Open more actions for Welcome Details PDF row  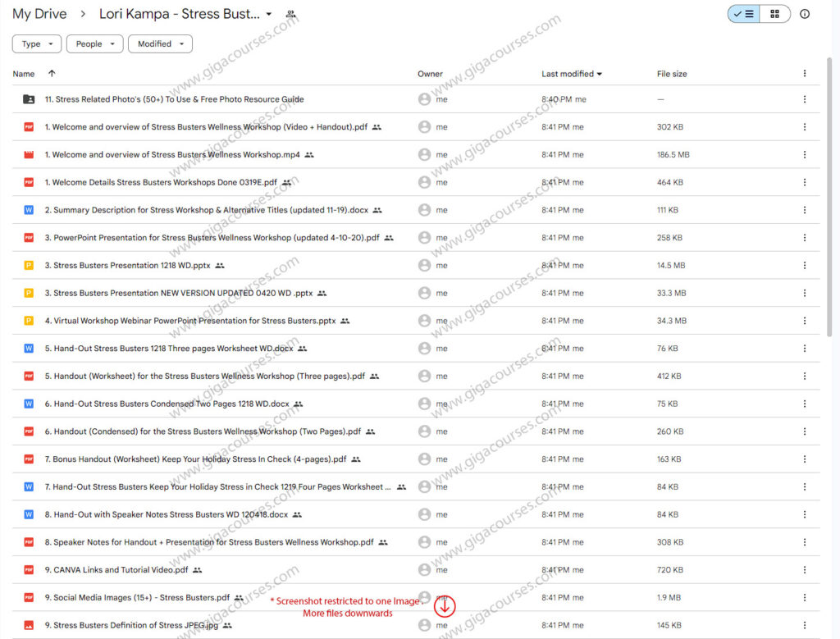point(804,183)
